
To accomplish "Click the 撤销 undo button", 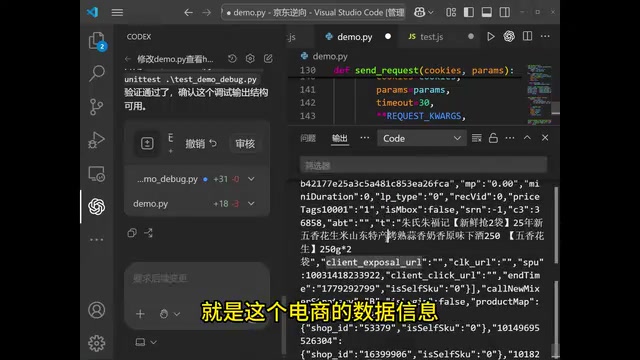I will tap(201, 144).
